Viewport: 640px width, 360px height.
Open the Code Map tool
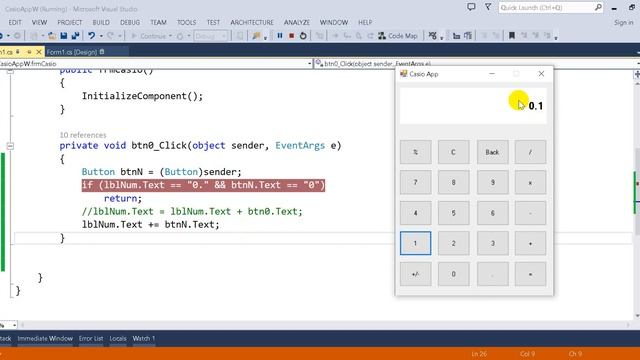(x=398, y=36)
